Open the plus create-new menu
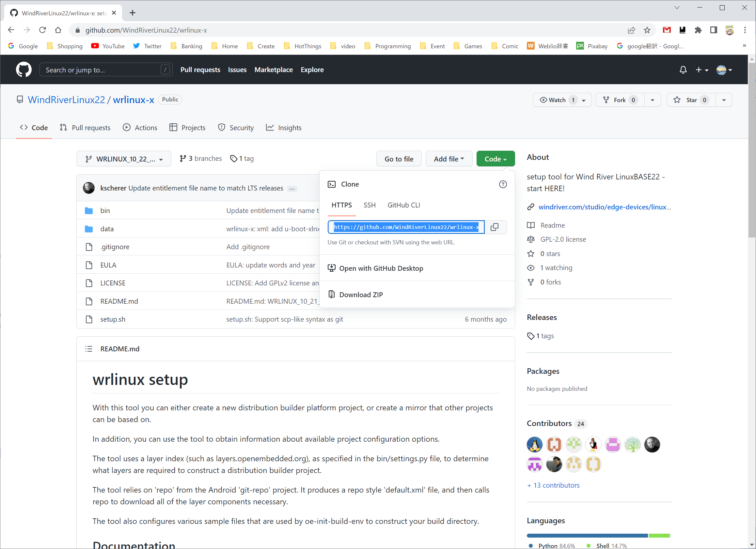Image resolution: width=756 pixels, height=549 pixels. click(x=702, y=69)
